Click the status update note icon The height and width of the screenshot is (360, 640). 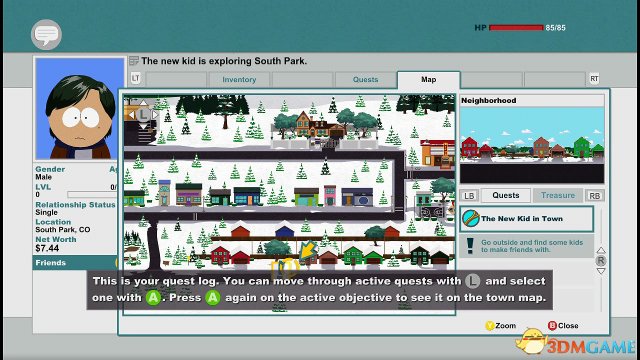coord(134,61)
